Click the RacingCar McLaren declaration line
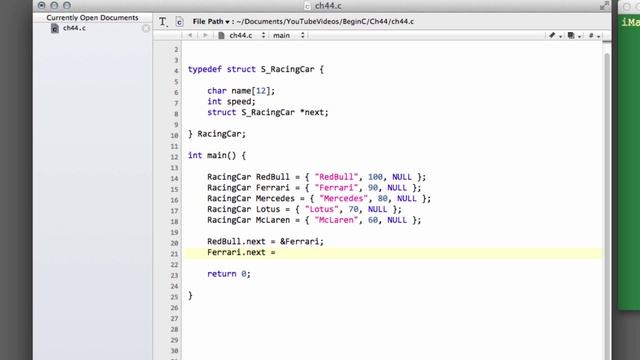Viewport: 640px width, 360px height. point(314,220)
